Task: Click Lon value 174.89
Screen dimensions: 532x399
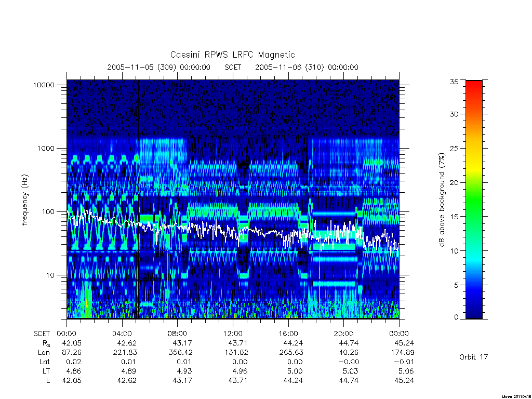Action: click(x=403, y=353)
